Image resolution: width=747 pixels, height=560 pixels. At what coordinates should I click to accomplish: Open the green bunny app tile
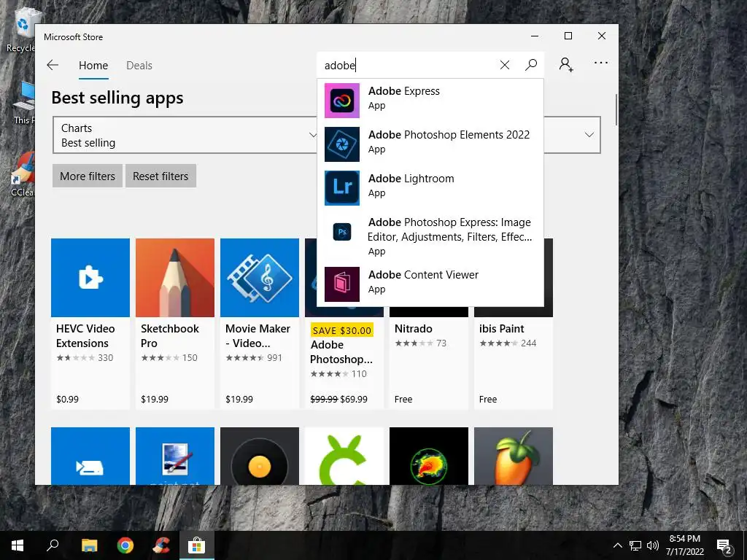point(344,456)
